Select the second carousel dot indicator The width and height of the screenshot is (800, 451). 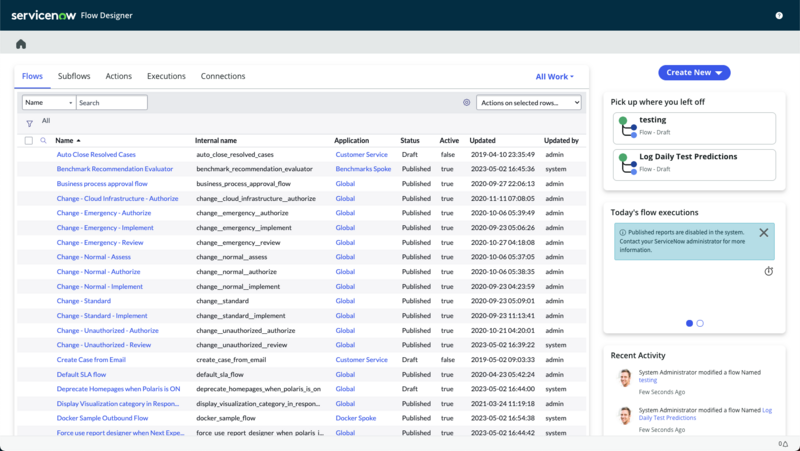(x=700, y=323)
